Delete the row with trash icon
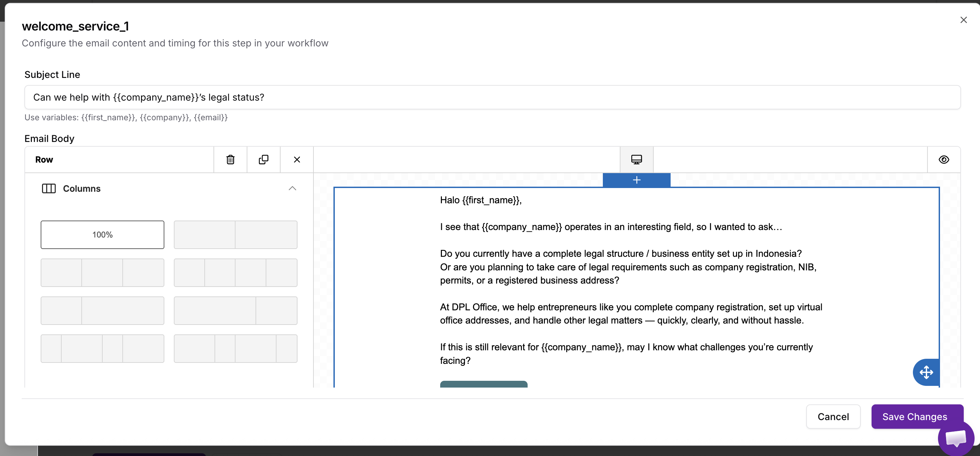Screen dimensions: 980x456 230,160
